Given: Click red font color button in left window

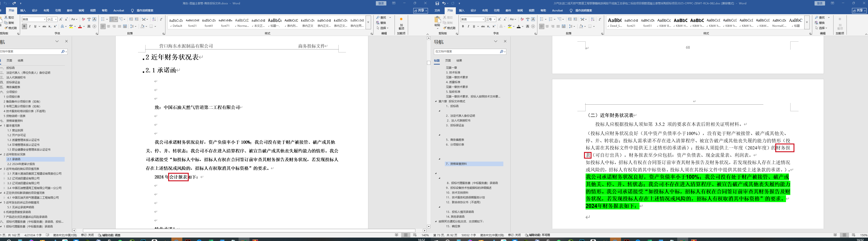Looking at the screenshot, I should 80,26.
